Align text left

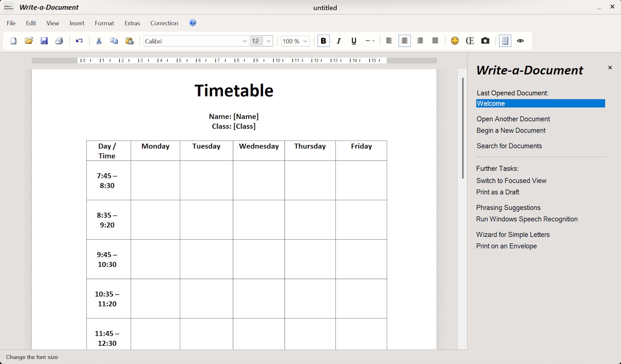[389, 41]
